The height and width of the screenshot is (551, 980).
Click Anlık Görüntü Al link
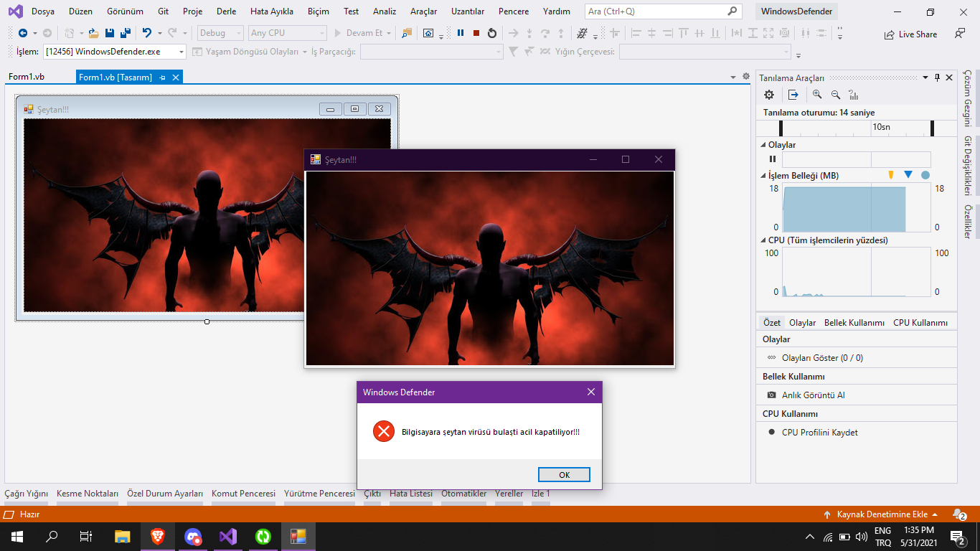[814, 395]
